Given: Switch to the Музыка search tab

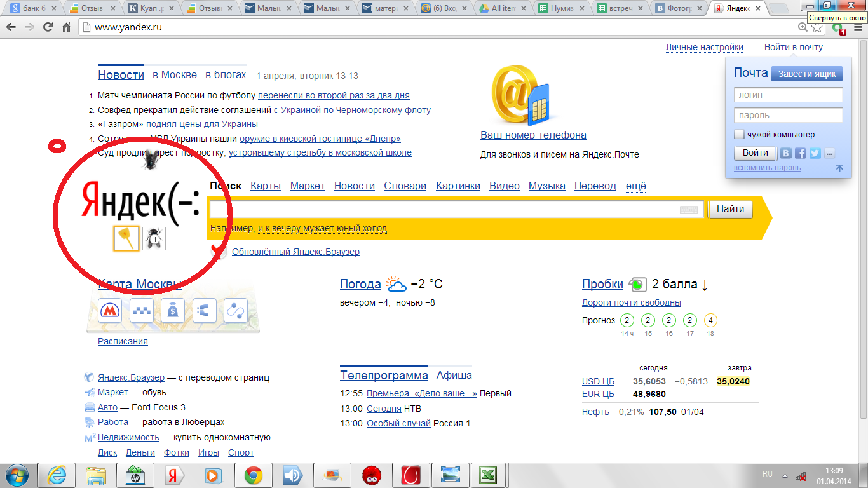Looking at the screenshot, I should [547, 186].
